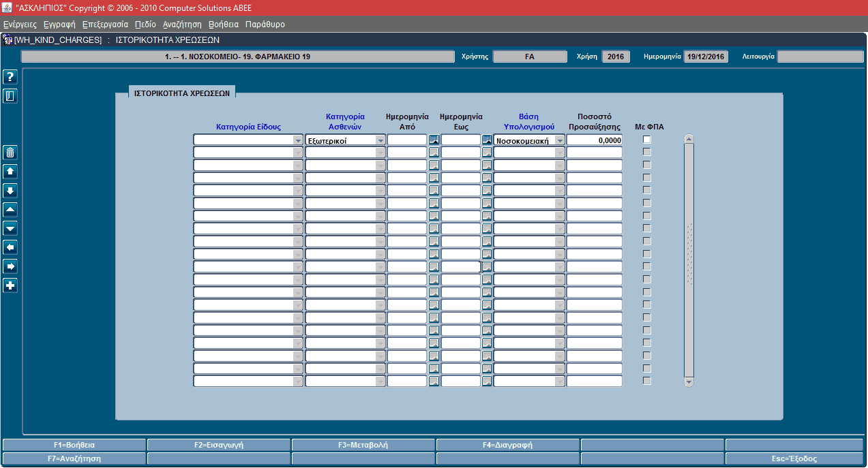Click the plain down arrow icon in sidebar

click(10, 191)
